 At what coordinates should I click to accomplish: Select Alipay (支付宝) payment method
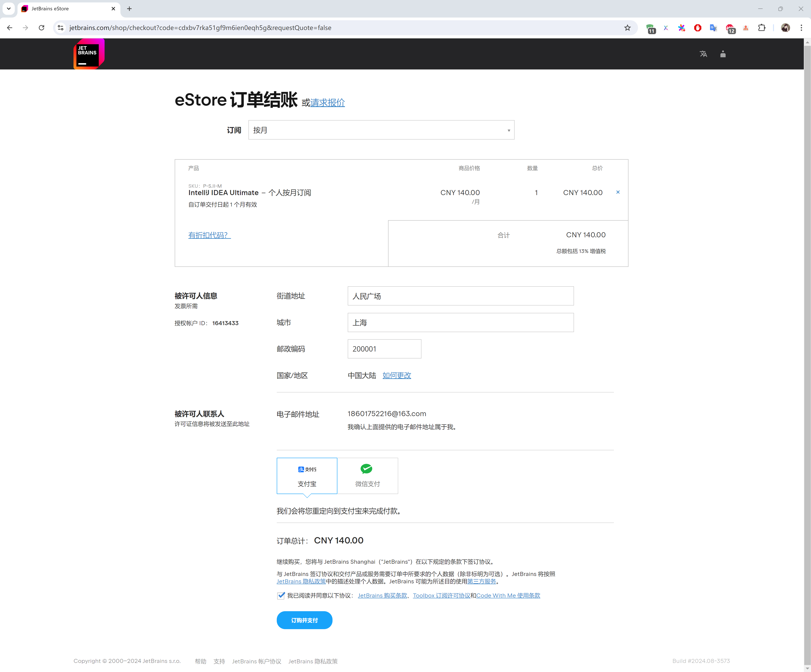(x=307, y=475)
